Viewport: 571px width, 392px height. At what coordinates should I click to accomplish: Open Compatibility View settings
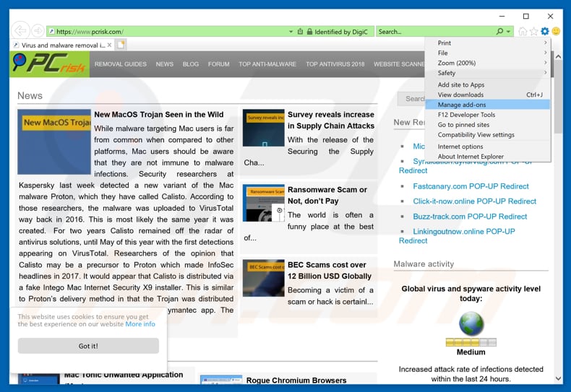(x=488, y=134)
